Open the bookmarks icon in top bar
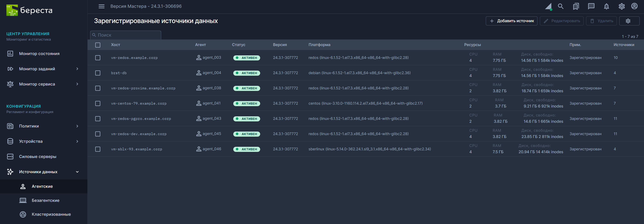This screenshot has width=644, height=224. [x=576, y=6]
